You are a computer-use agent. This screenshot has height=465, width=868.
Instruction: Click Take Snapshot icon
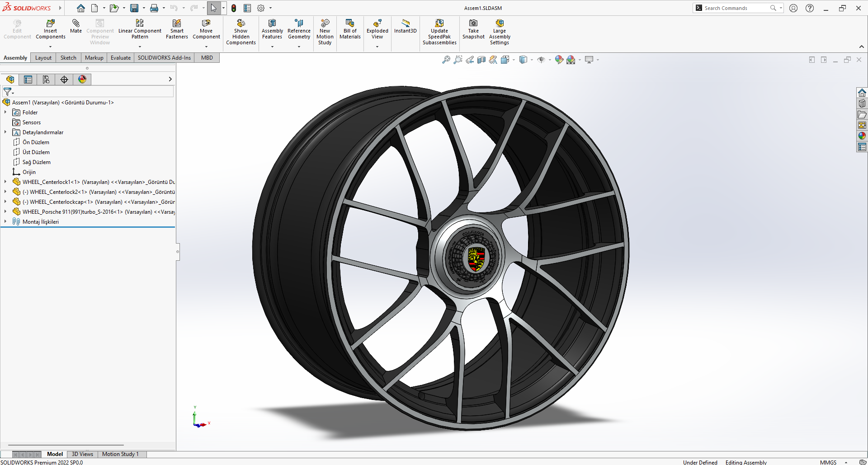(x=473, y=29)
